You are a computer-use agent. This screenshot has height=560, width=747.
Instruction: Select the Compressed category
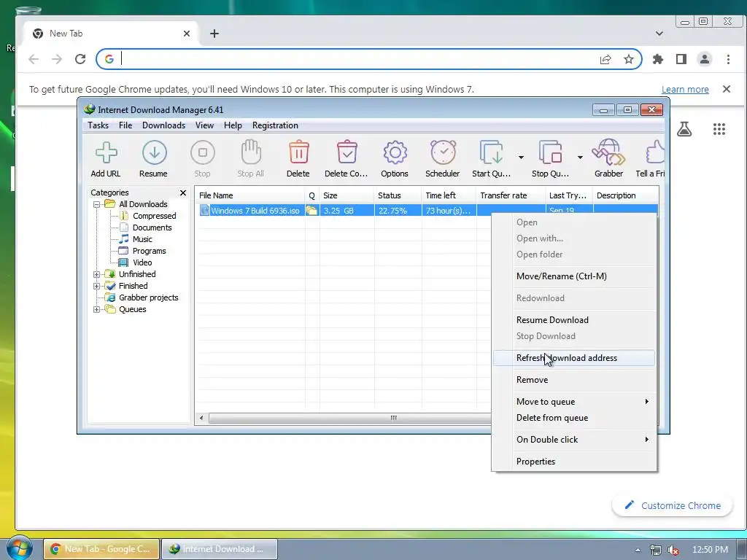tap(154, 216)
